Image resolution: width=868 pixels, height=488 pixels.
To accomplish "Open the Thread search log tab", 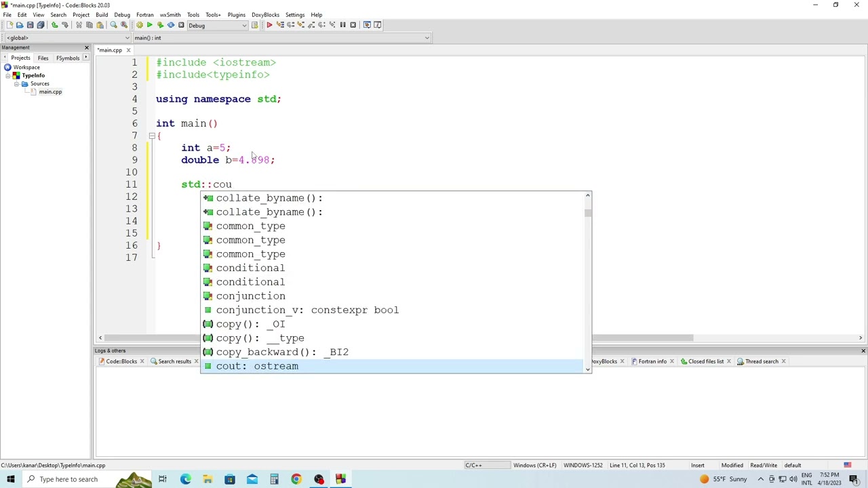I will coord(762,361).
